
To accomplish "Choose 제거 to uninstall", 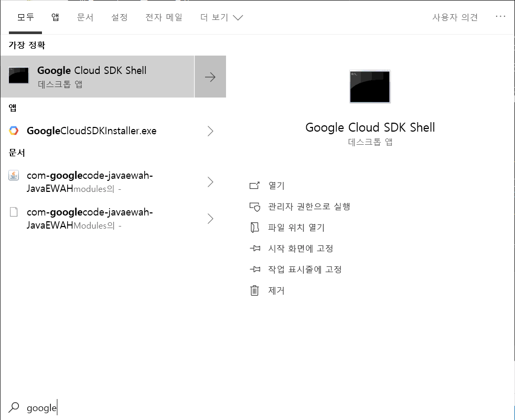I will [x=276, y=290].
